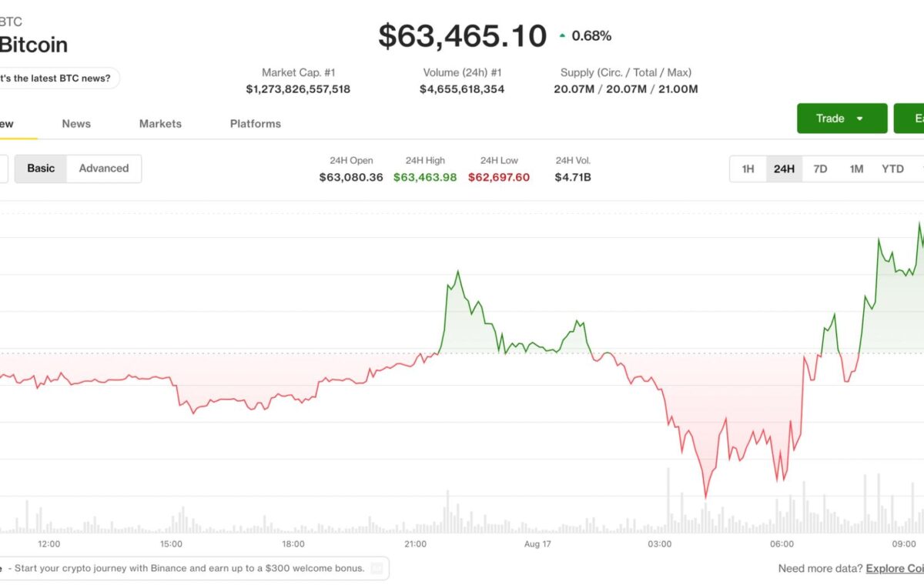Open the Markets tab

click(x=160, y=123)
